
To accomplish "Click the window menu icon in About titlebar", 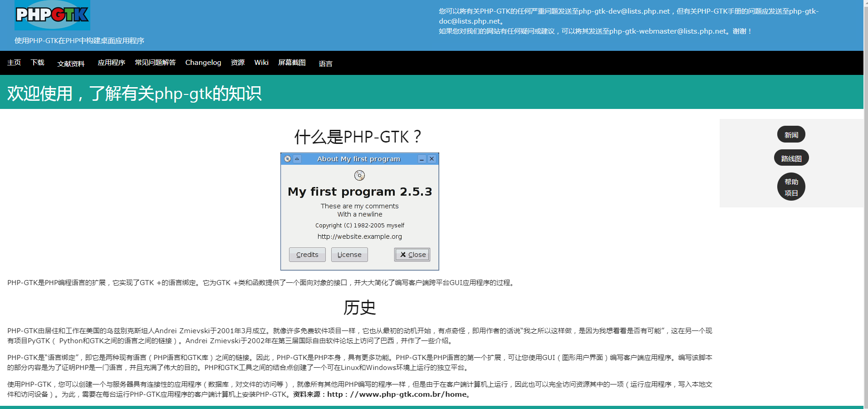I will pyautogui.click(x=288, y=159).
